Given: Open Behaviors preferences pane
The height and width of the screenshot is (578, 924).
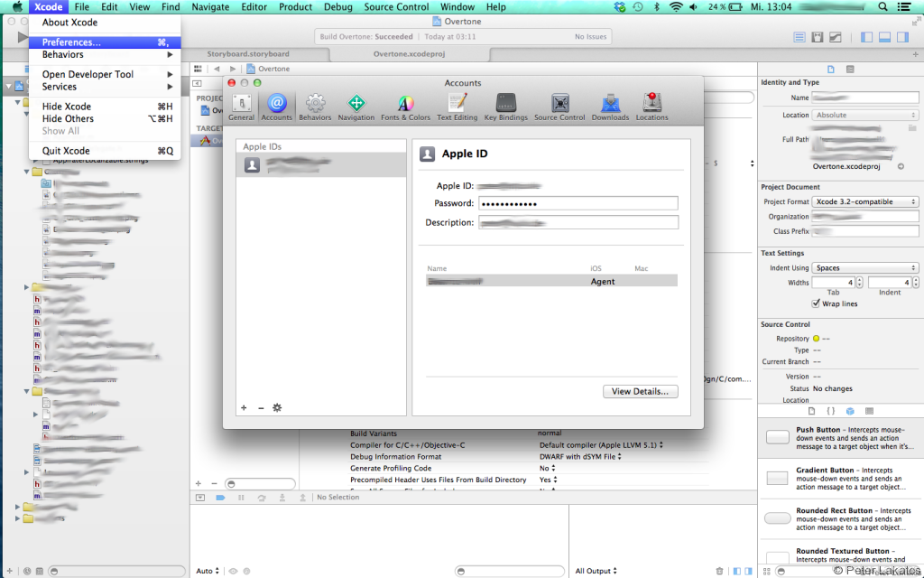Looking at the screenshot, I should pyautogui.click(x=315, y=107).
